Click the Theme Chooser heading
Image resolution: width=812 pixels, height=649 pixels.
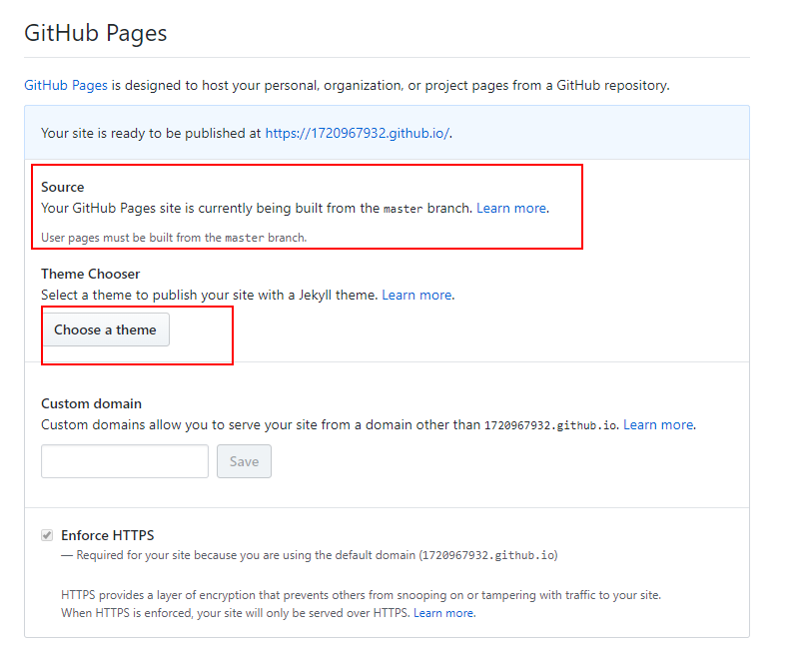91,274
